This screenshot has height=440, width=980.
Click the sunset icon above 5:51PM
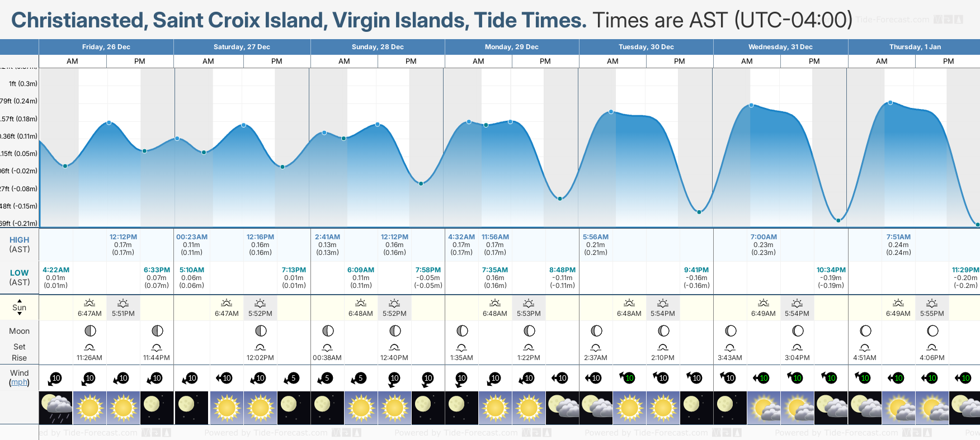point(123,303)
